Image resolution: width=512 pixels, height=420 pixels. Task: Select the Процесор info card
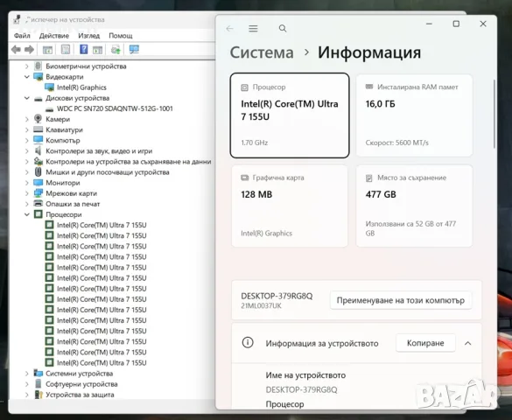tap(290, 115)
